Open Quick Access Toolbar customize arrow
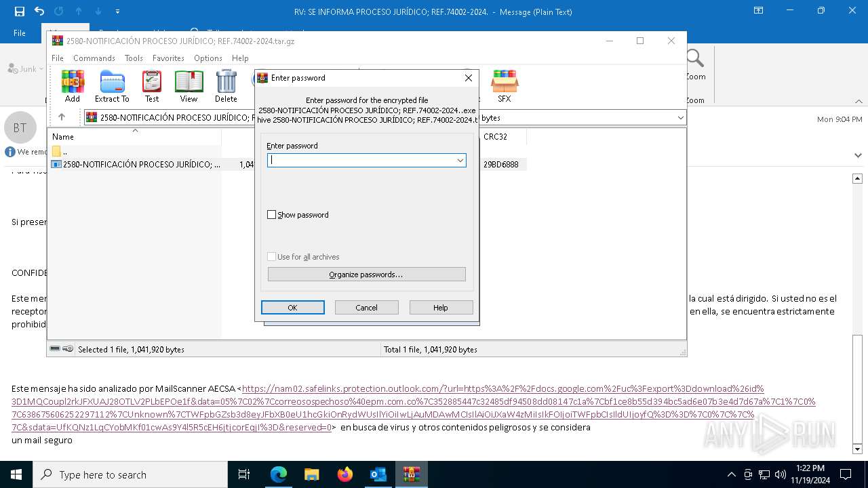The image size is (868, 488). click(118, 12)
